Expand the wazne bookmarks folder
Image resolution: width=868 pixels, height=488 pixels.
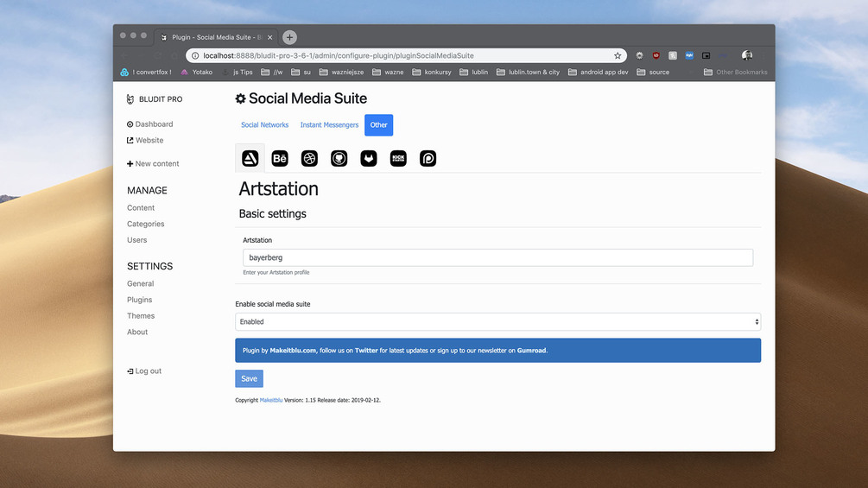[x=388, y=72]
